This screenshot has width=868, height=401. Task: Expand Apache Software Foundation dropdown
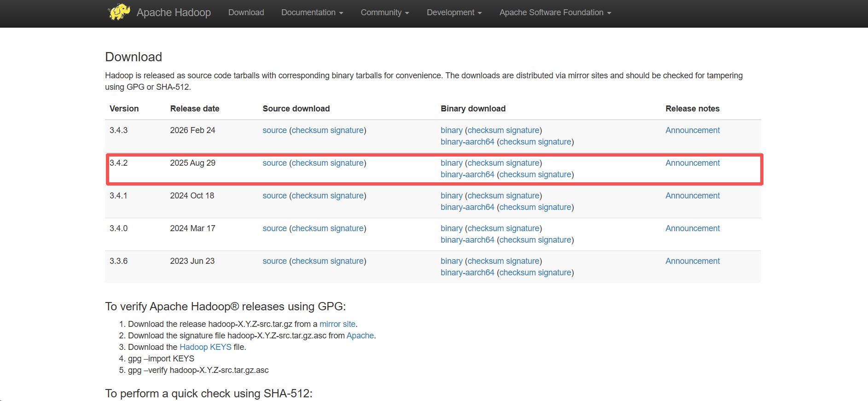pos(555,12)
